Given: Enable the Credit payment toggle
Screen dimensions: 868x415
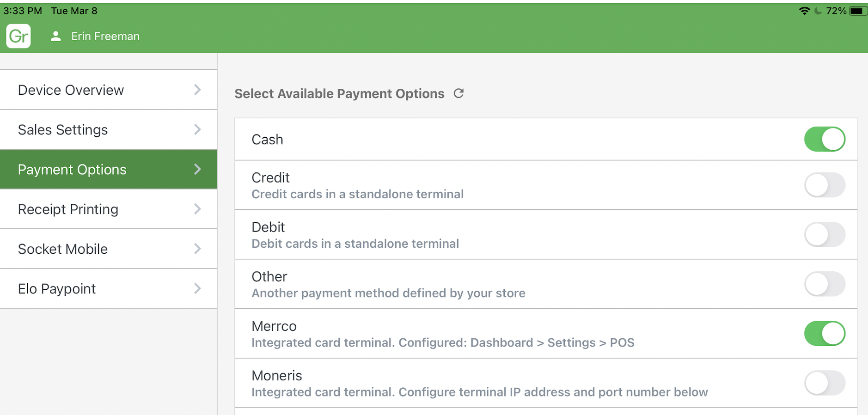Looking at the screenshot, I should coord(825,185).
